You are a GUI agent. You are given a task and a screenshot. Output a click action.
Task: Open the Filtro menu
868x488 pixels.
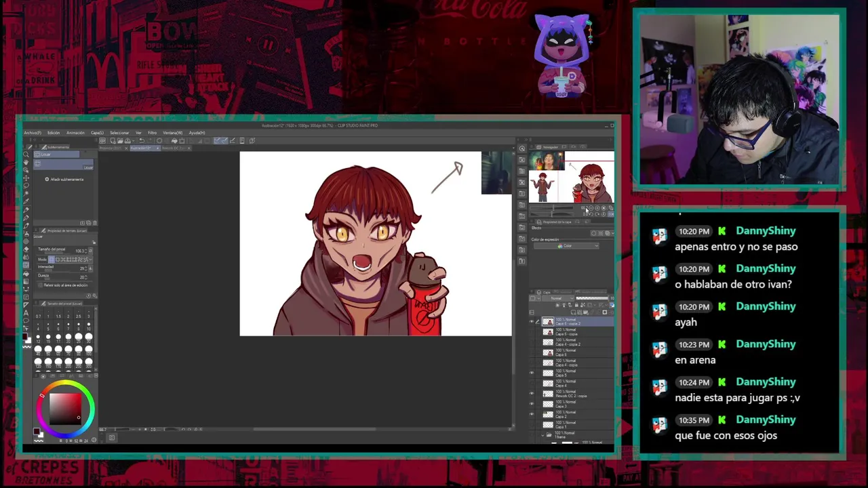152,133
